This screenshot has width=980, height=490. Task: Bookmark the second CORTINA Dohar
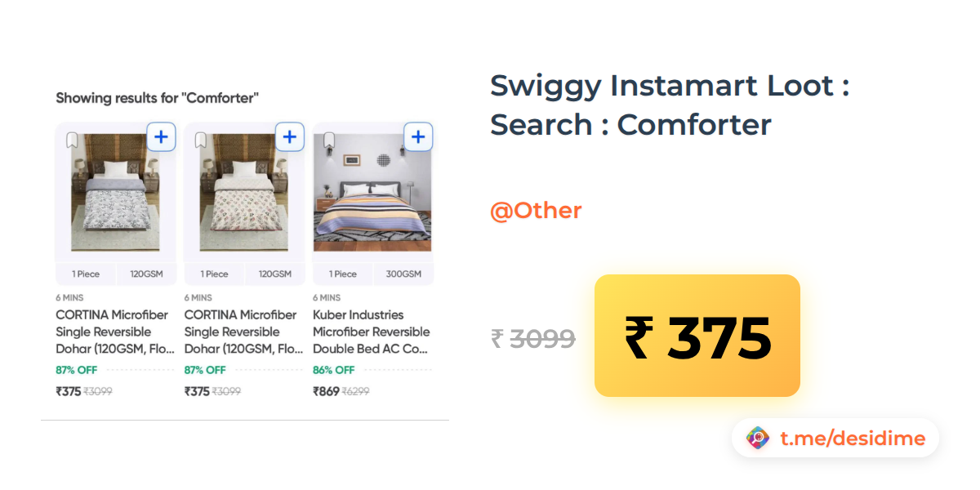(x=201, y=140)
